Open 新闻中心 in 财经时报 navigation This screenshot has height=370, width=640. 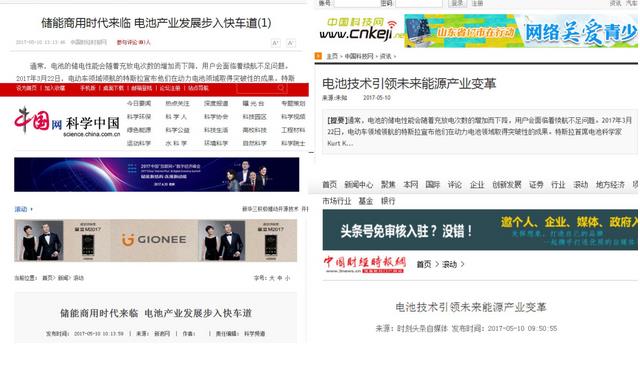pos(359,185)
